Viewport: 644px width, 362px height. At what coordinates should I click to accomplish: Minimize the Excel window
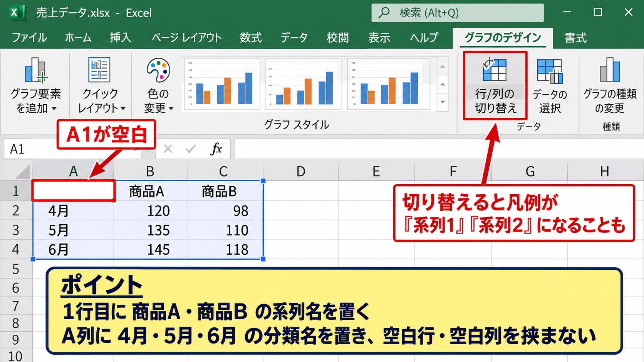(x=567, y=12)
